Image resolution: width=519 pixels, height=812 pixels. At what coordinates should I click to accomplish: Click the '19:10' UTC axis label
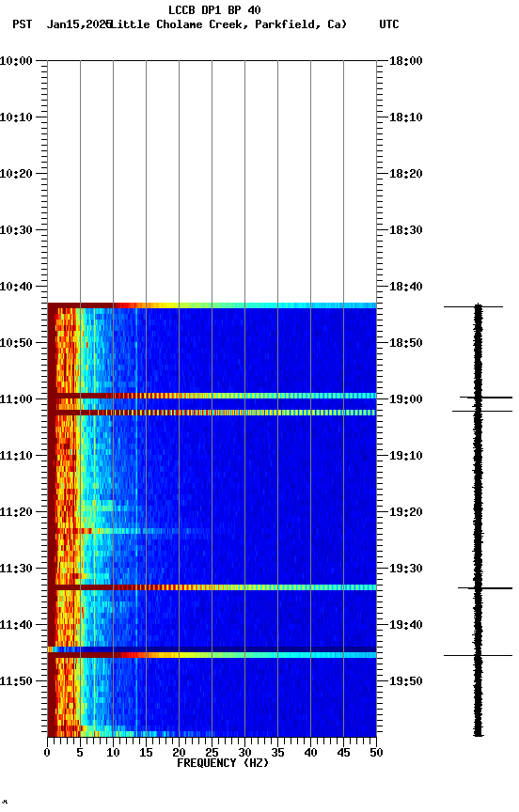pyautogui.click(x=406, y=456)
